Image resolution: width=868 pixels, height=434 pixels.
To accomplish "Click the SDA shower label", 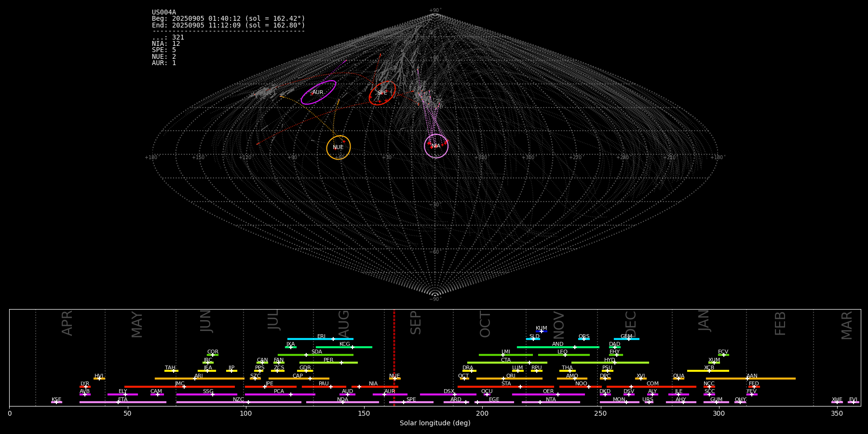I will [317, 352].
